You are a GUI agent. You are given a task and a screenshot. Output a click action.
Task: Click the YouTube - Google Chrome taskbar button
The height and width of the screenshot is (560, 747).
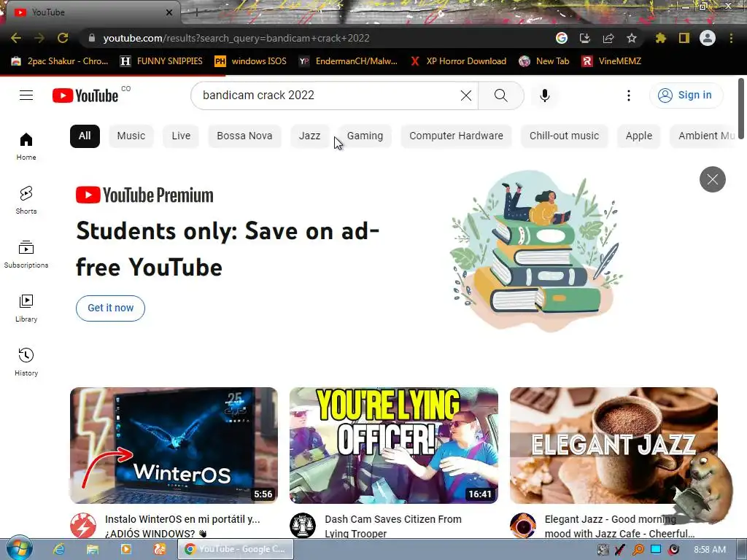(x=236, y=549)
